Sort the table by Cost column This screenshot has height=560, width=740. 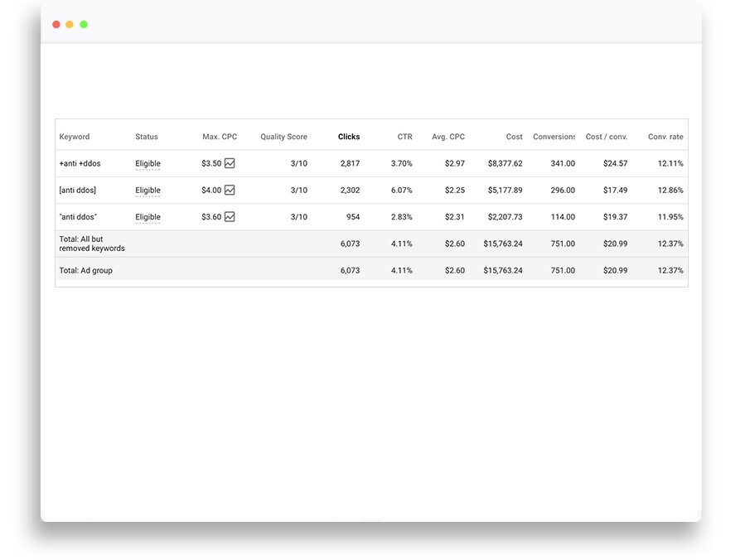point(514,137)
